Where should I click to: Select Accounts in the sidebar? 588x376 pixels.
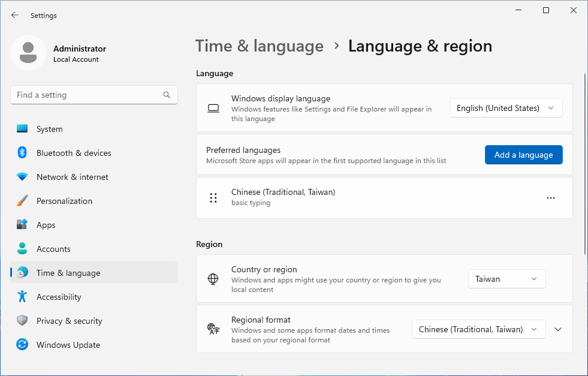pyautogui.click(x=94, y=249)
